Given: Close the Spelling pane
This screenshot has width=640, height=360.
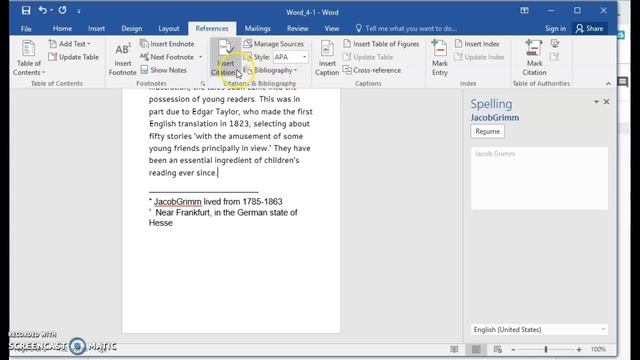Looking at the screenshot, I should [607, 102].
